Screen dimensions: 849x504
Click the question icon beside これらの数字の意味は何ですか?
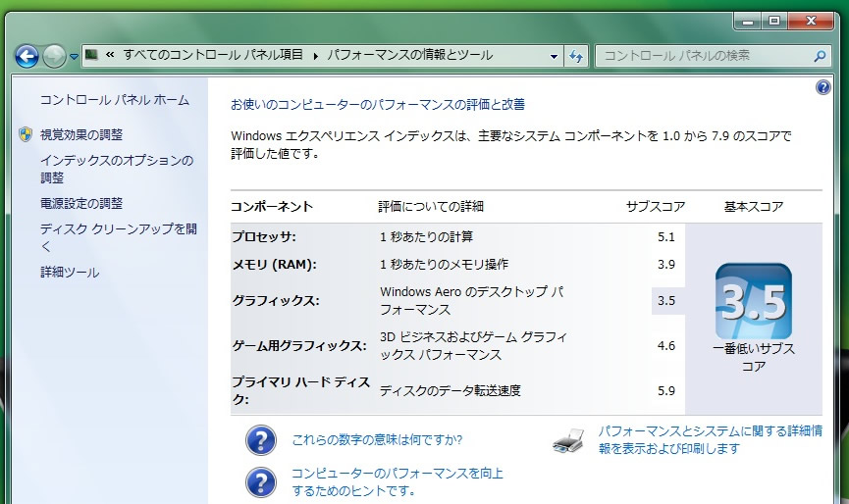(x=260, y=441)
